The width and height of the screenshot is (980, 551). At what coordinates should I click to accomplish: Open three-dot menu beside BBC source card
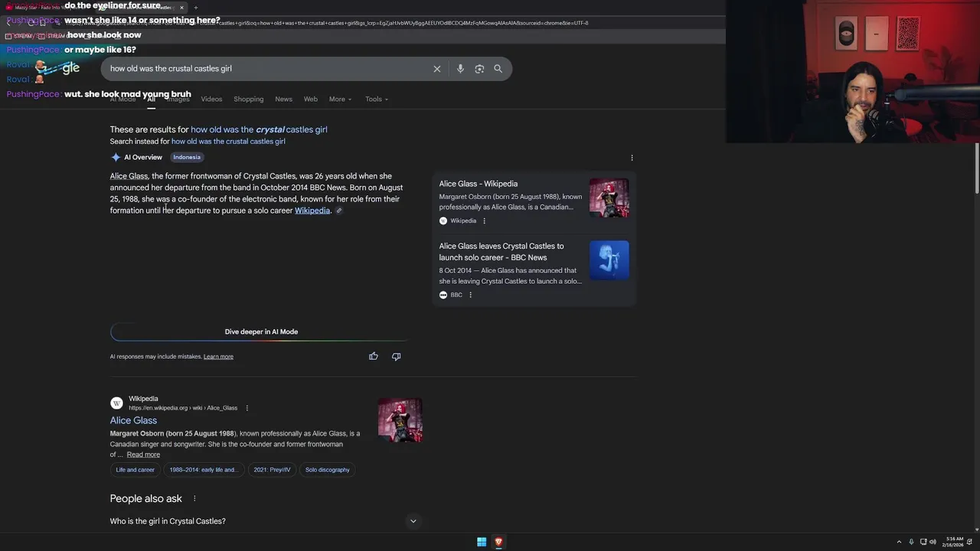tap(470, 295)
